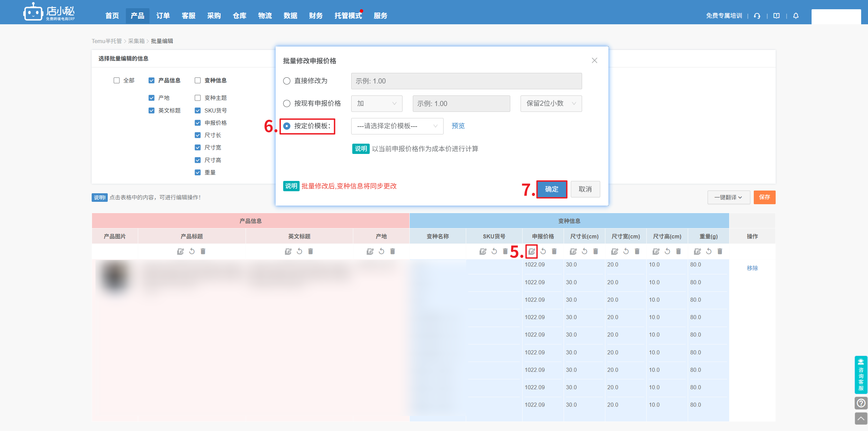Open the 请选择定价模板 dropdown
Viewport: 868px width, 431px height.
397,126
